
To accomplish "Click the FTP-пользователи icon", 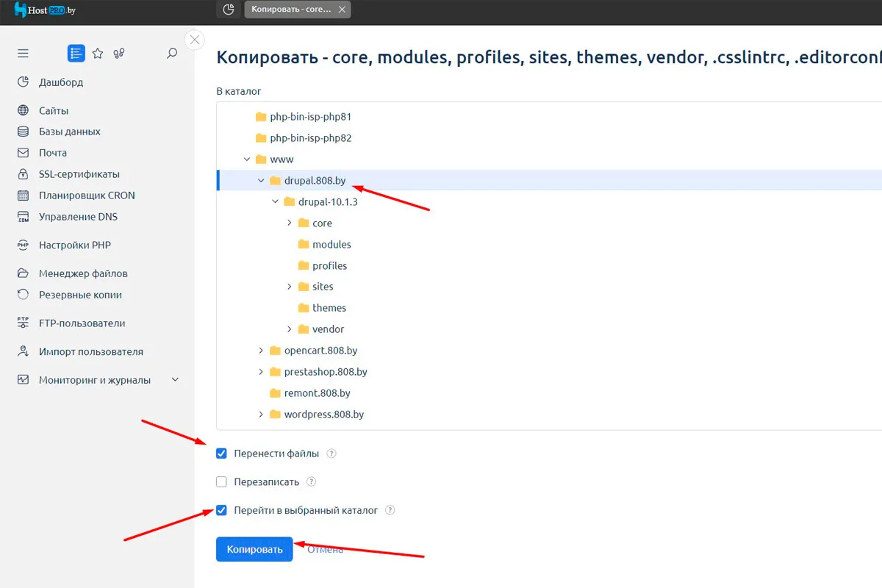I will (x=23, y=323).
